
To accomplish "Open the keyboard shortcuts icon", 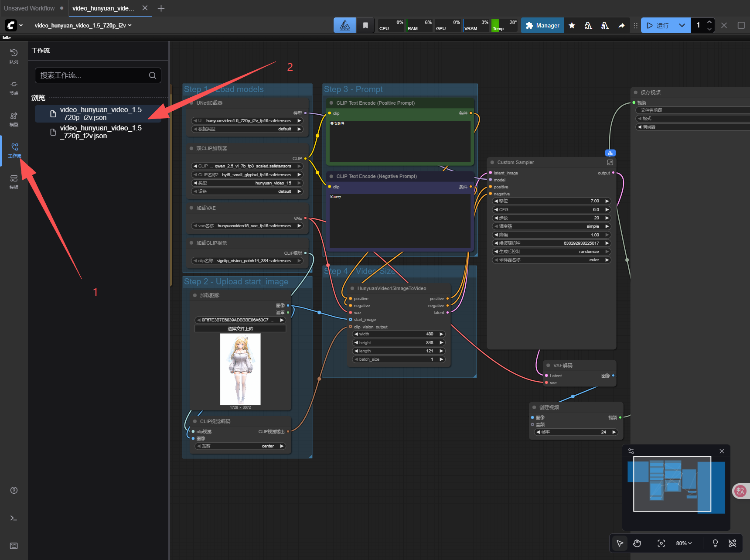I will click(x=14, y=546).
